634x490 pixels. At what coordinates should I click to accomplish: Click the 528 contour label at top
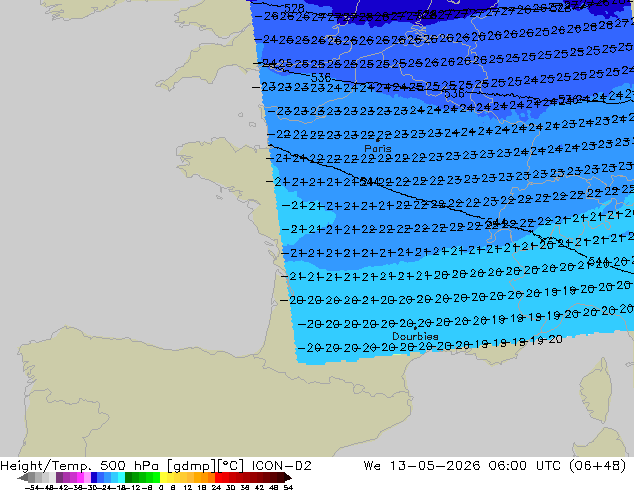click(294, 8)
